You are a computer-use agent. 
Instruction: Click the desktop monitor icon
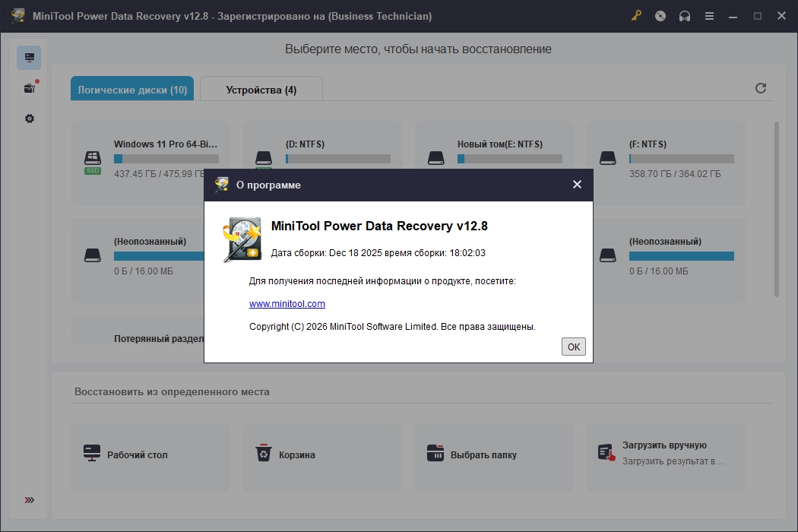click(x=92, y=453)
